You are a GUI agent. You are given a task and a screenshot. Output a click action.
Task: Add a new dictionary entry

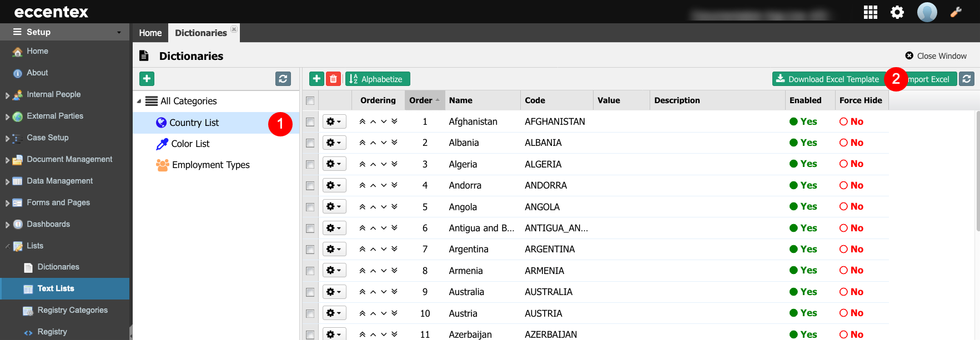[x=316, y=79]
